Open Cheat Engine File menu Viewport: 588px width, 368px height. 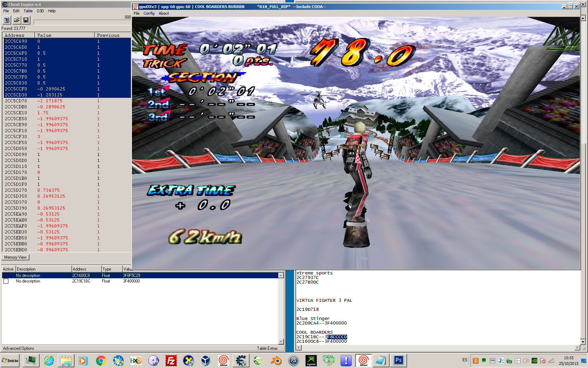point(6,11)
